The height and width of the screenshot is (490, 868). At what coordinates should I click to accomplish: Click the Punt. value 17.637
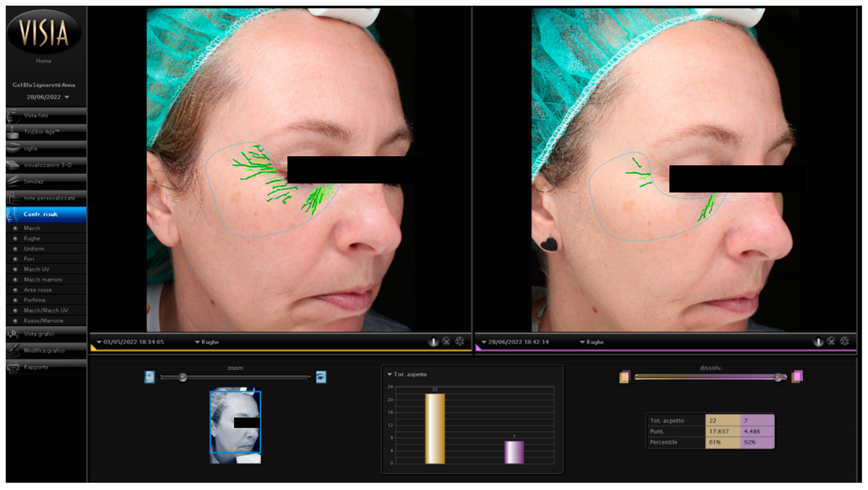719,432
